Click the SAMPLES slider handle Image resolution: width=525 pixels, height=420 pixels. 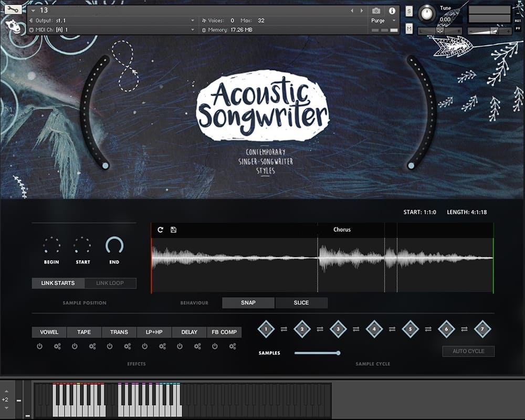(338, 353)
